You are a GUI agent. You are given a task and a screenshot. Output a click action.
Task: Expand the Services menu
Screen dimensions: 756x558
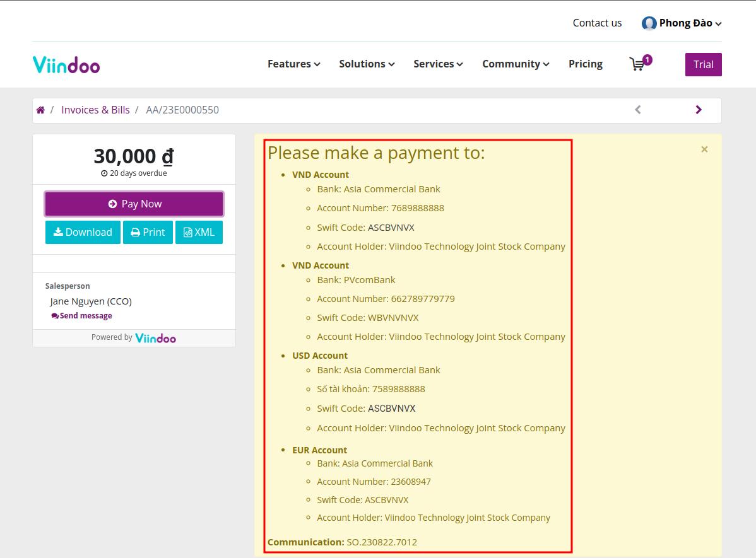(438, 64)
